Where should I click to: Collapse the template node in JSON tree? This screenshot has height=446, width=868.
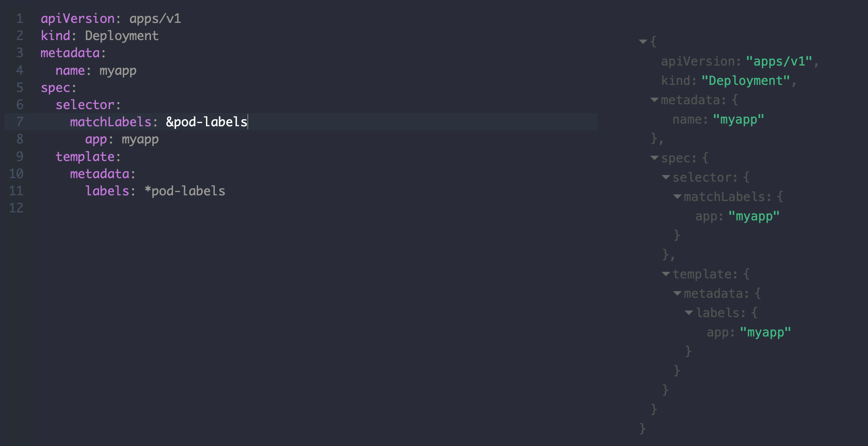(x=666, y=274)
